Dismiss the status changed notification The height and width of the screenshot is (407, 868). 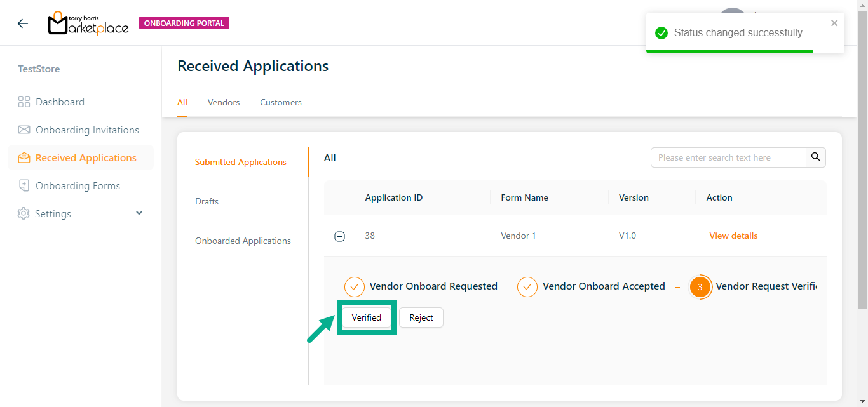pos(834,23)
